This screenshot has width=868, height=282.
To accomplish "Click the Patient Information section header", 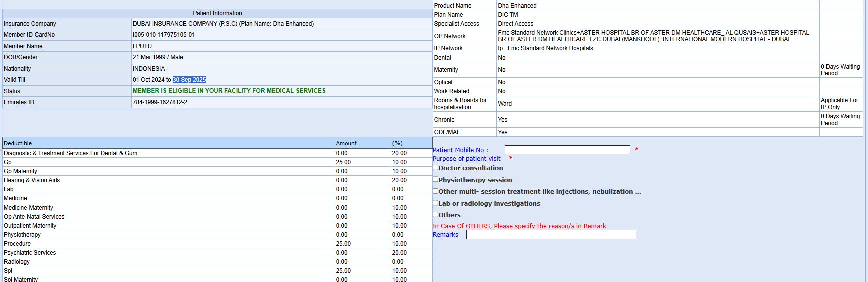I will click(x=217, y=13).
